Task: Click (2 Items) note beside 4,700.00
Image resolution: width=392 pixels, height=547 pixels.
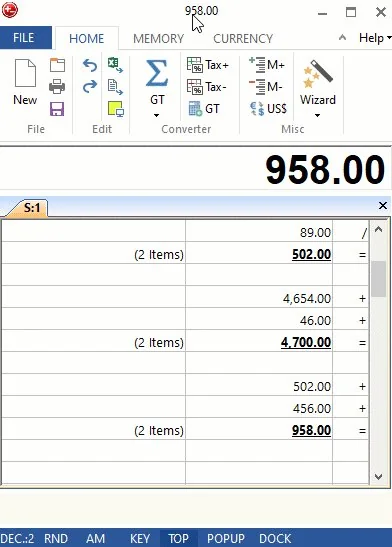Action: [x=159, y=343]
